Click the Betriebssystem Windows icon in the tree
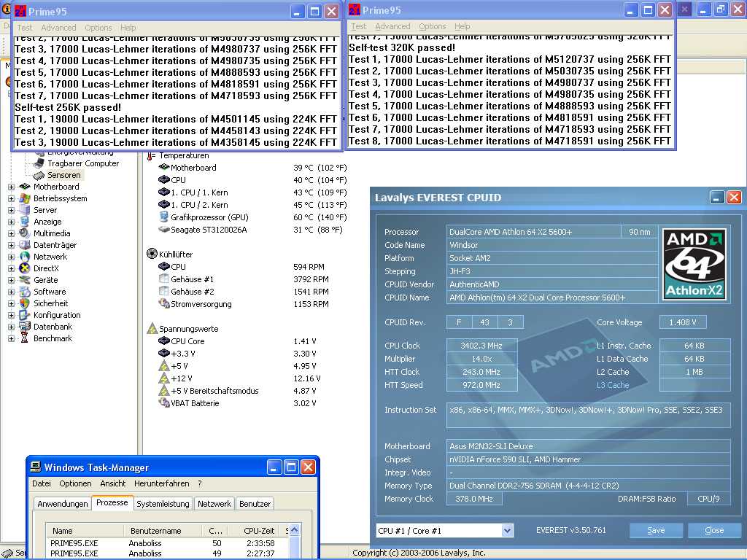Screen dimensions: 747x560 24,198
